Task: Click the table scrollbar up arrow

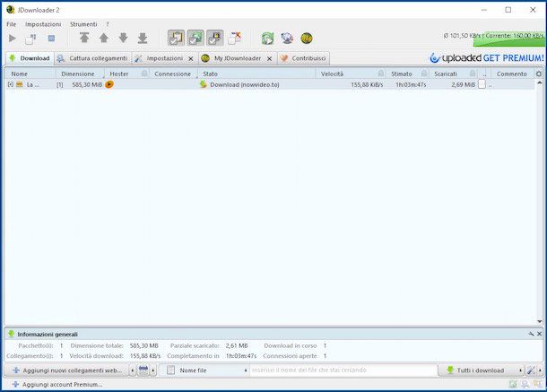Action: [x=540, y=83]
